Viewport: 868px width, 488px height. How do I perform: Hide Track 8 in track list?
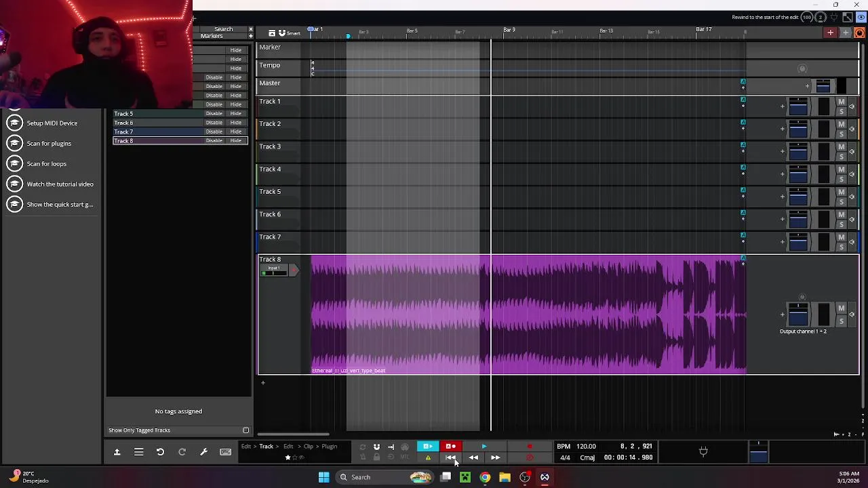tap(235, 140)
